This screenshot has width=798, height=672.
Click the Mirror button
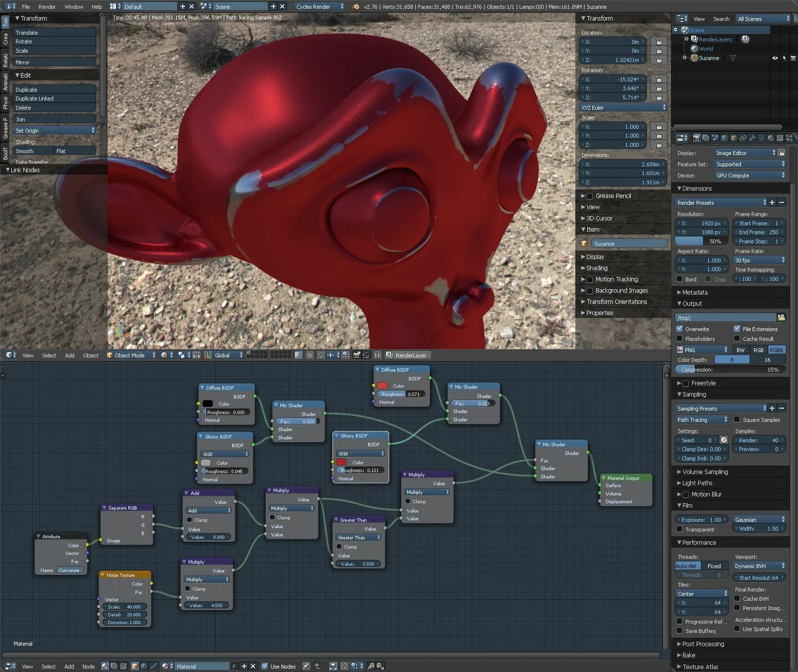click(54, 62)
